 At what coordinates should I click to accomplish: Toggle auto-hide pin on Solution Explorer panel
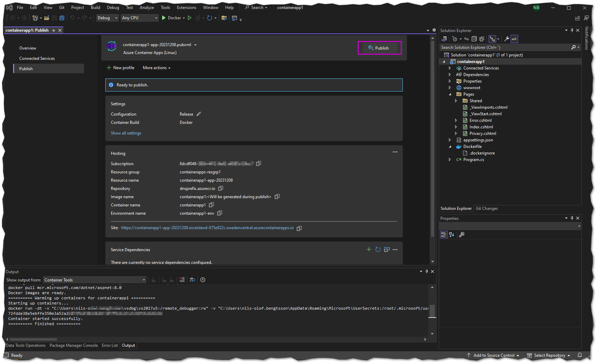tap(572, 30)
